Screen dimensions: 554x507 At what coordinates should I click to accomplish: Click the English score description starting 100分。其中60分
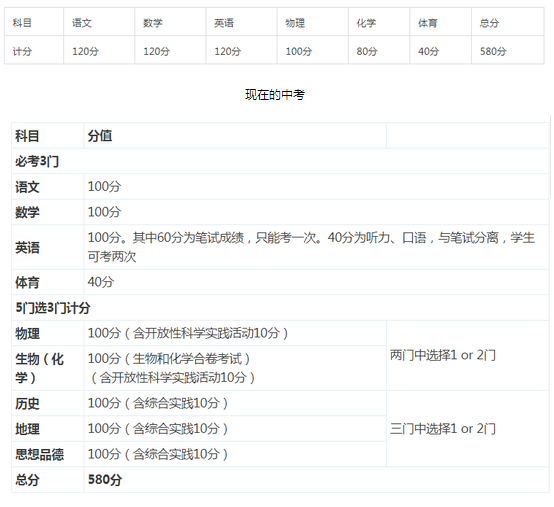pyautogui.click(x=311, y=247)
